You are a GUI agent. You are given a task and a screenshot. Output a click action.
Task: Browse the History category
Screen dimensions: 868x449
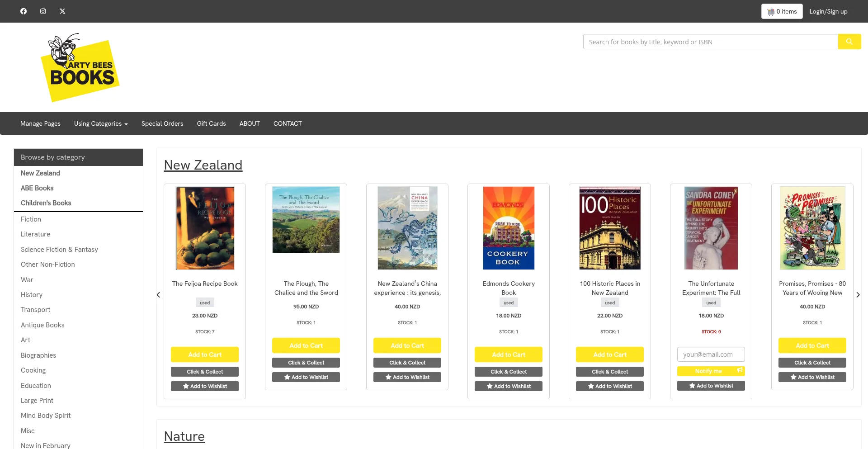tap(32, 295)
